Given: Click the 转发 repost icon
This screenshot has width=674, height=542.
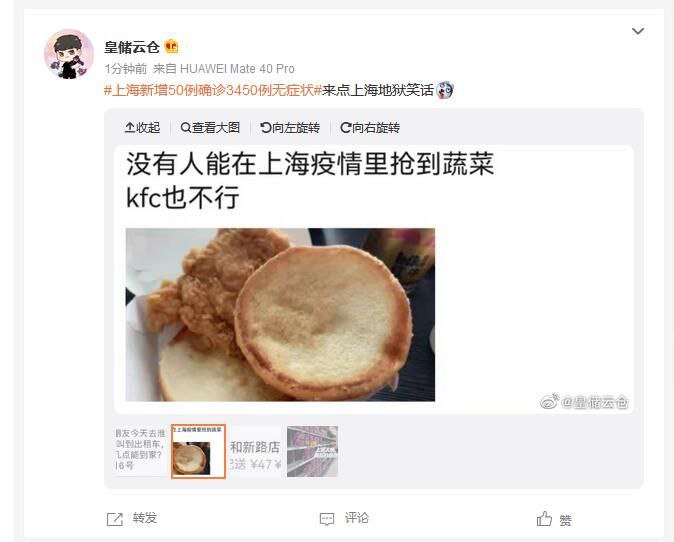Looking at the screenshot, I should click(114, 519).
